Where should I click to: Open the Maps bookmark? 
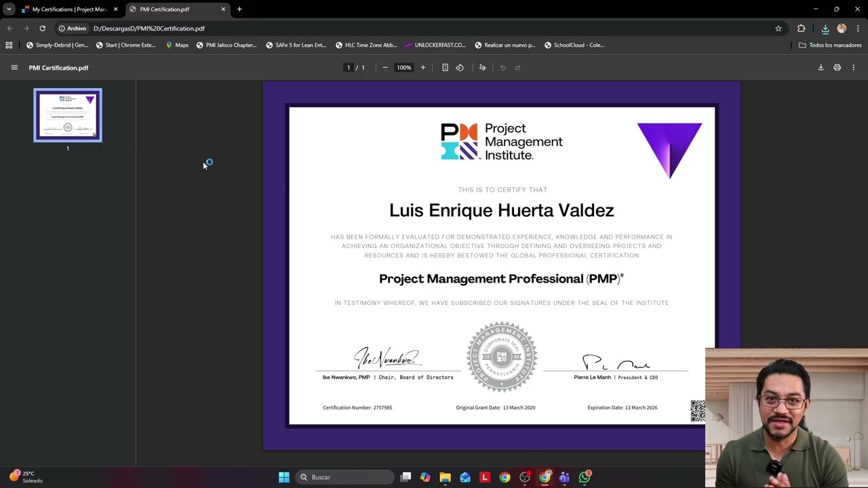pos(177,45)
